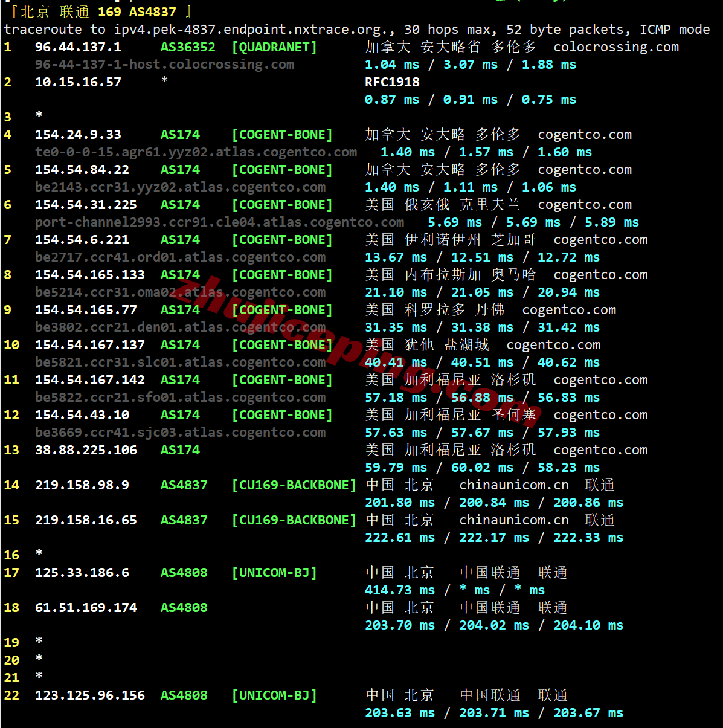Viewport: 723px width, 728px height.
Task: Click AS36352 on hop 1
Action: tap(188, 47)
